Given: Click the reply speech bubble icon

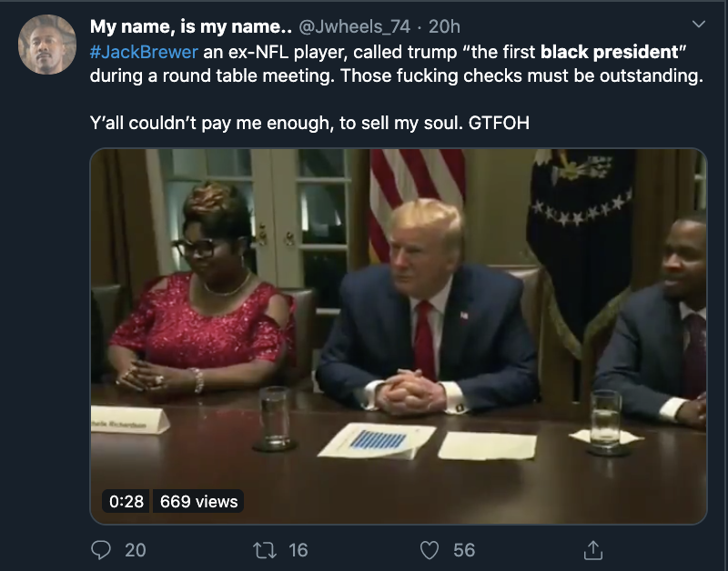Looking at the screenshot, I should click(102, 549).
